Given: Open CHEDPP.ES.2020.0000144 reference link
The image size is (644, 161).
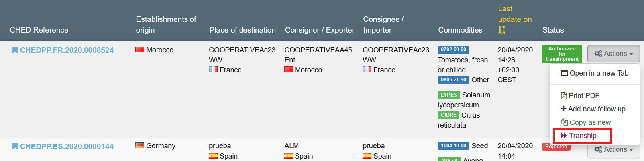Looking at the screenshot, I should click(67, 146).
